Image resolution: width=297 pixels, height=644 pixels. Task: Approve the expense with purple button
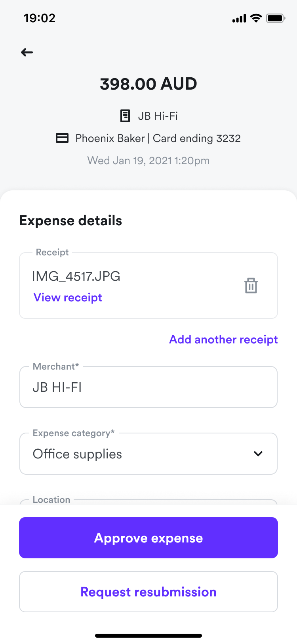148,538
